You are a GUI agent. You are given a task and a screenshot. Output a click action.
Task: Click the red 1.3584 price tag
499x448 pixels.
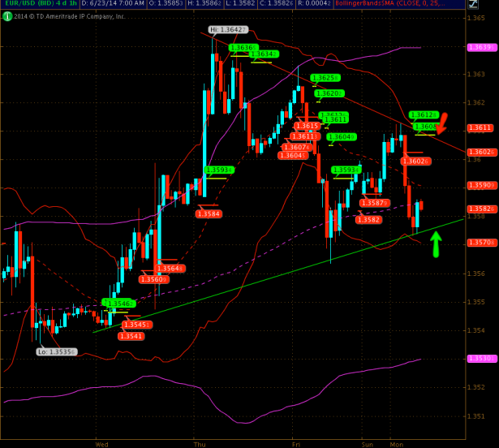click(x=210, y=213)
